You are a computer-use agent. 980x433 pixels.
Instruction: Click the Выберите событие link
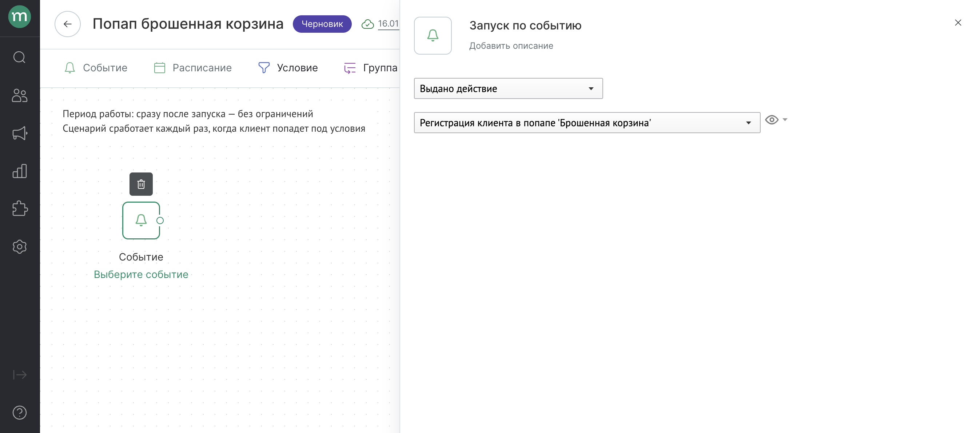pos(141,274)
